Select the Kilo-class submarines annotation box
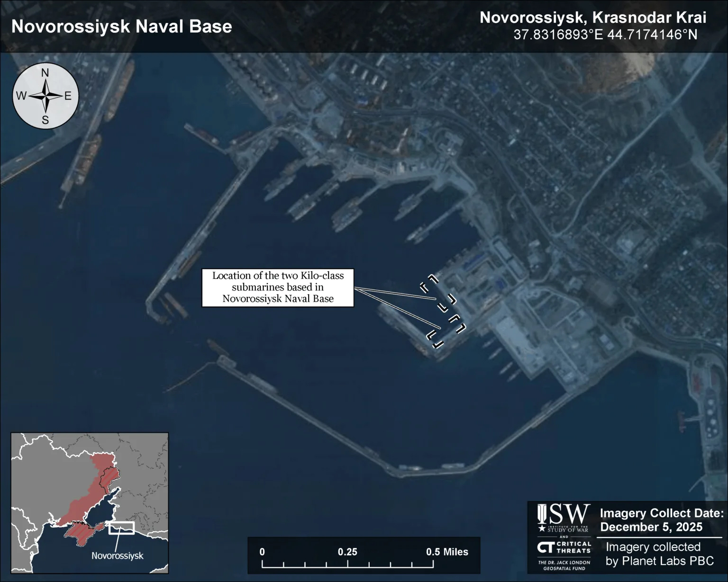728x582 pixels. point(278,287)
